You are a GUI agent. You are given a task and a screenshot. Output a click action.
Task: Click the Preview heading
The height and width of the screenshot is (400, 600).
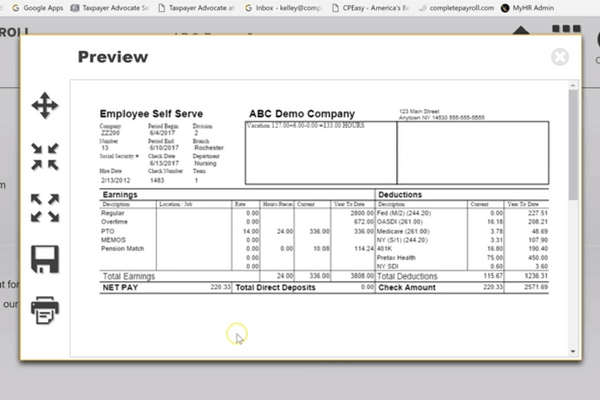click(x=113, y=57)
